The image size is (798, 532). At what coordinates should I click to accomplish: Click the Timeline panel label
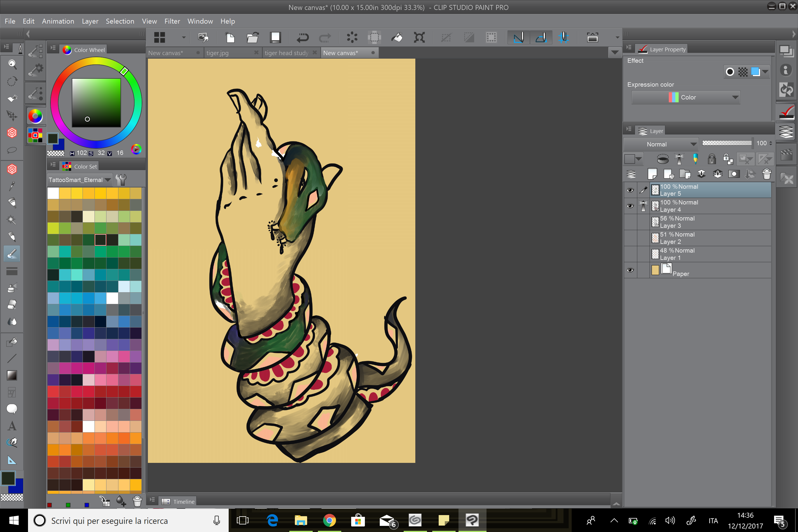click(x=184, y=501)
